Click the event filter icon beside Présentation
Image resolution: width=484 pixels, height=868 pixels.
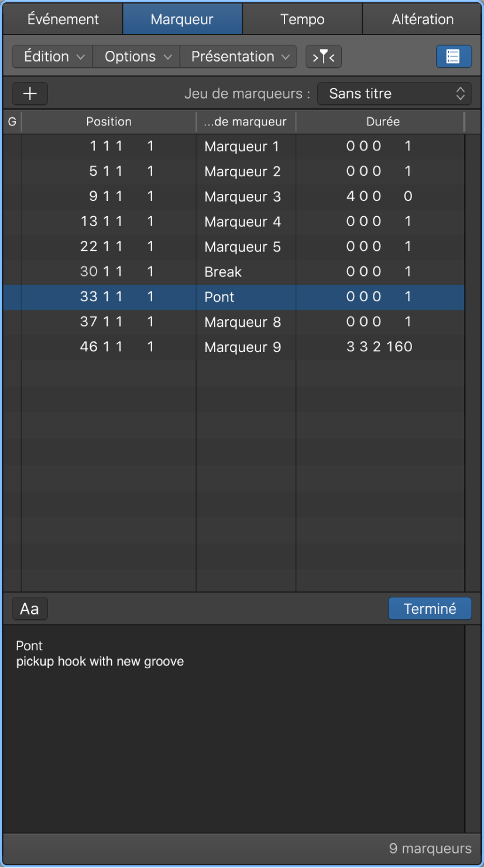(x=324, y=56)
